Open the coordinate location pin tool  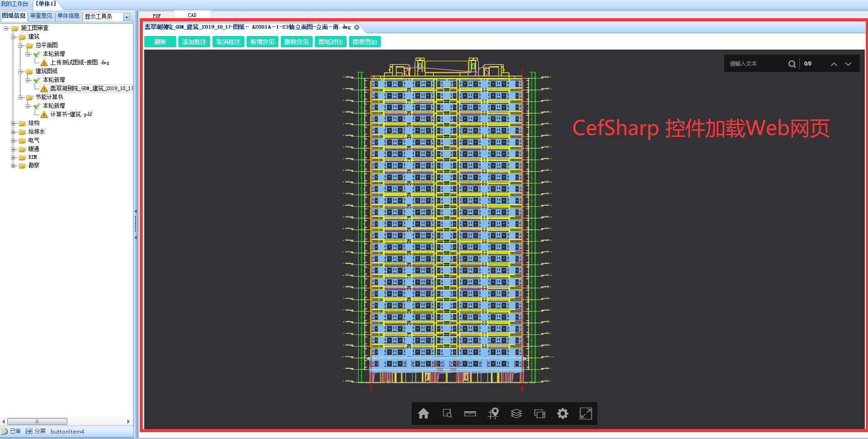point(493,414)
